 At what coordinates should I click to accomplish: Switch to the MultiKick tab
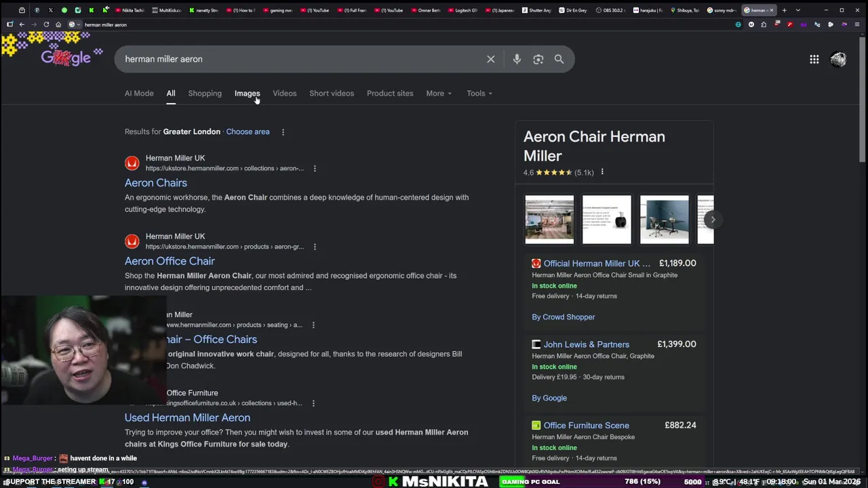coord(166,10)
